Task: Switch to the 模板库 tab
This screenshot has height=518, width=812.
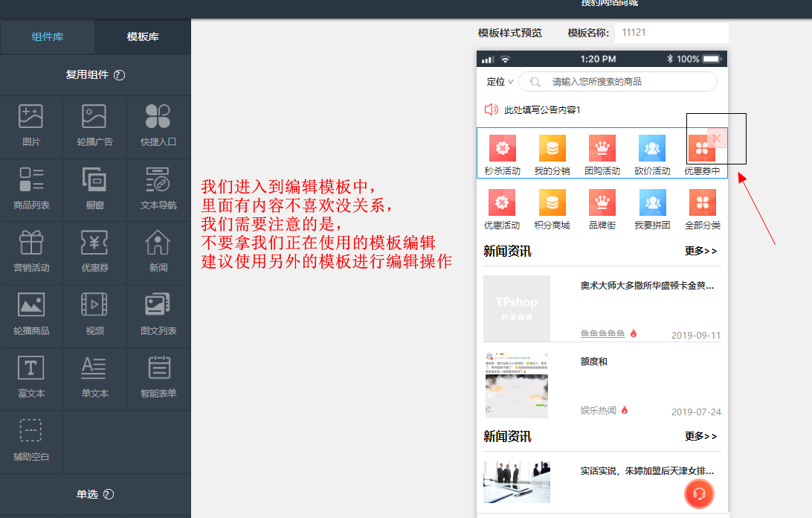Action: click(143, 36)
